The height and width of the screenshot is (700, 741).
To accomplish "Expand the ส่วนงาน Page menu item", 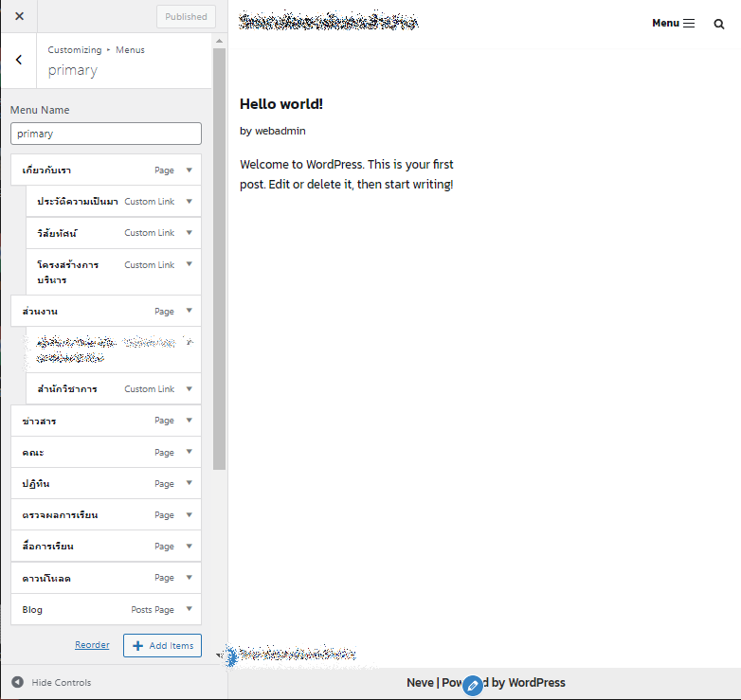I will tap(189, 311).
